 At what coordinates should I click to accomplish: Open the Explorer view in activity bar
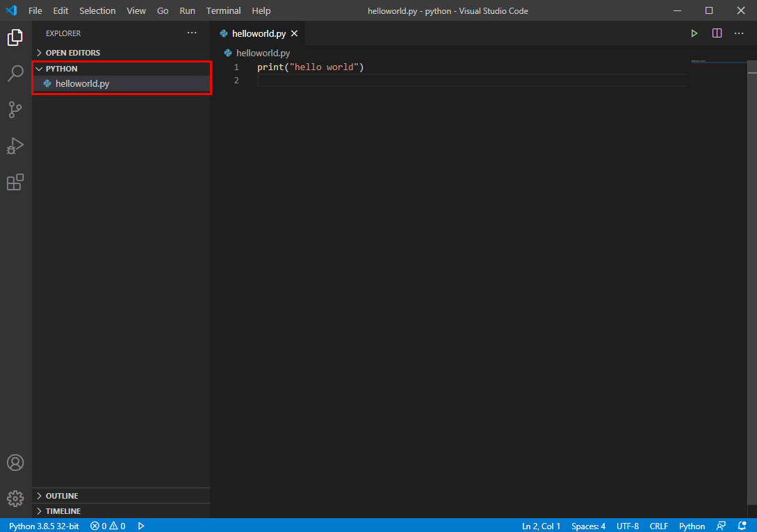[15, 37]
